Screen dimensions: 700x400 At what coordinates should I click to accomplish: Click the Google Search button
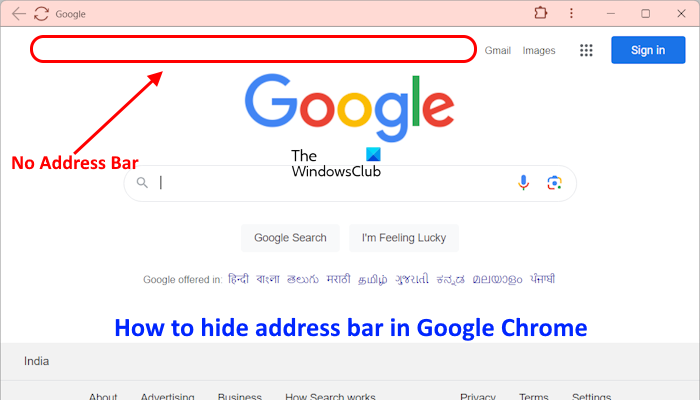click(290, 238)
